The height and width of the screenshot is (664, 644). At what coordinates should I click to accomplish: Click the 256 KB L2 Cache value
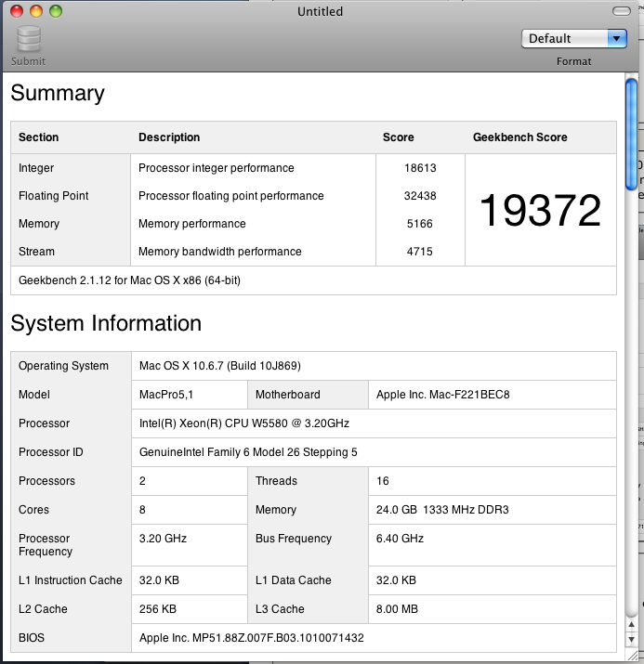pyautogui.click(x=158, y=608)
